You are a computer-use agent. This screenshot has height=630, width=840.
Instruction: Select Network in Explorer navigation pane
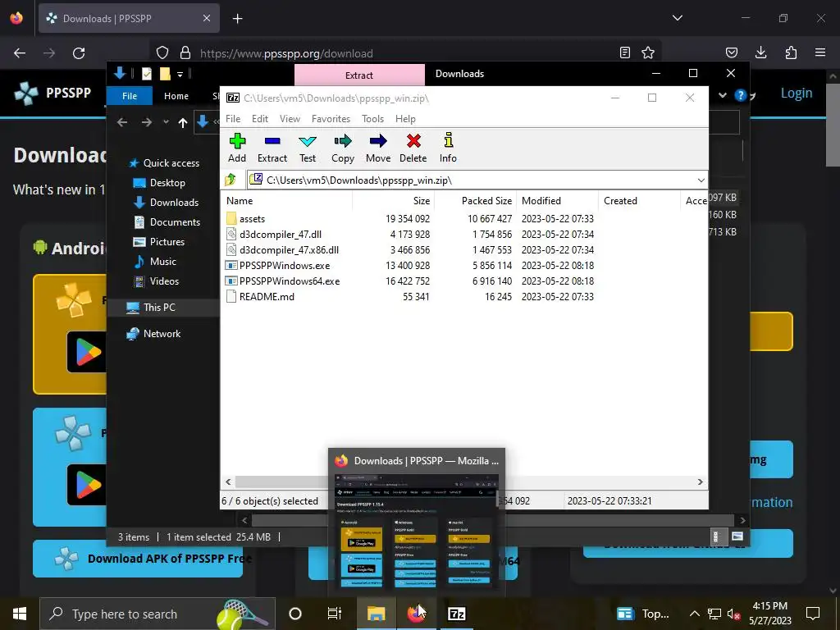pos(162,334)
